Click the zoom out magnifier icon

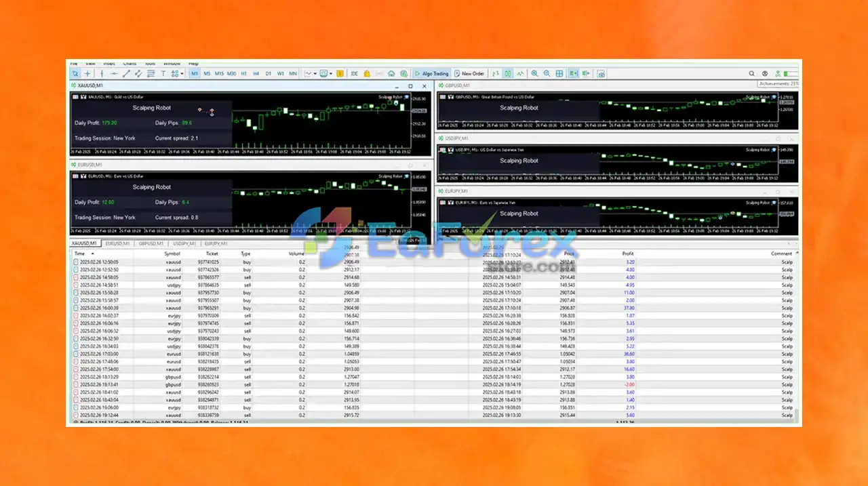(x=547, y=73)
